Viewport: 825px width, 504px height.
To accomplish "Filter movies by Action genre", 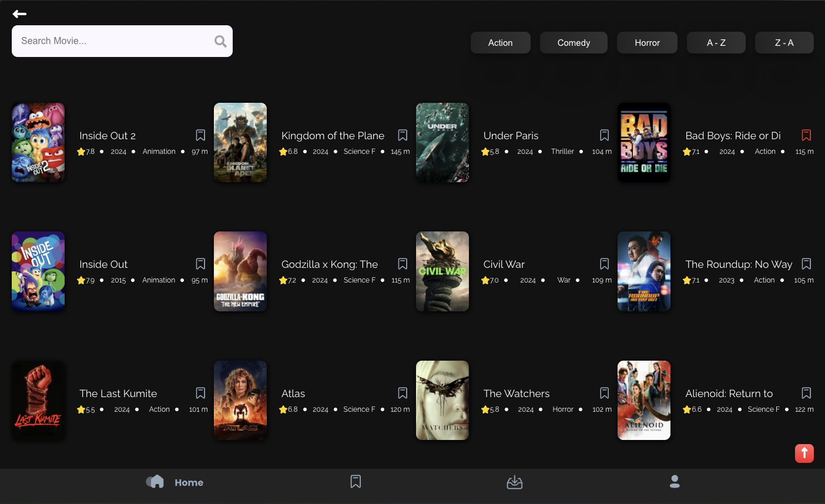I will coord(501,43).
